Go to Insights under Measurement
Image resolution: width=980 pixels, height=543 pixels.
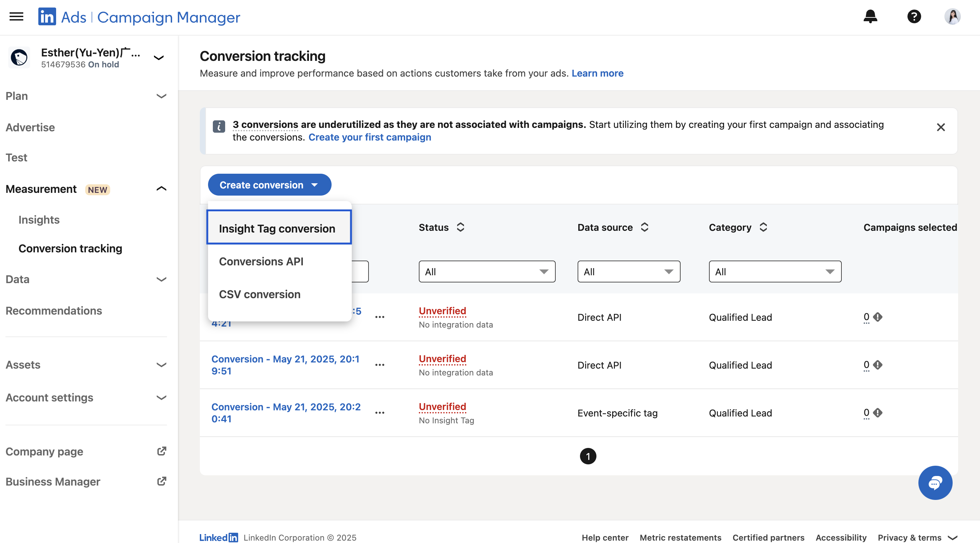(x=39, y=220)
